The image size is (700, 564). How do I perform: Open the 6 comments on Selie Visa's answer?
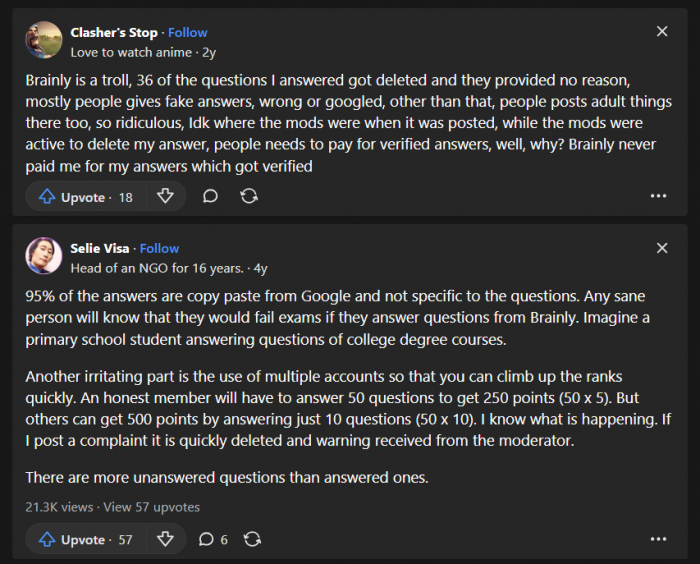pos(213,540)
